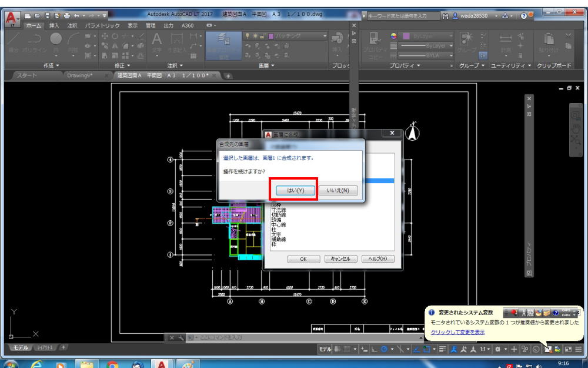Image resolution: width=588 pixels, height=368 pixels.
Task: Toggle object snap square icon in status bar
Action: point(426,349)
